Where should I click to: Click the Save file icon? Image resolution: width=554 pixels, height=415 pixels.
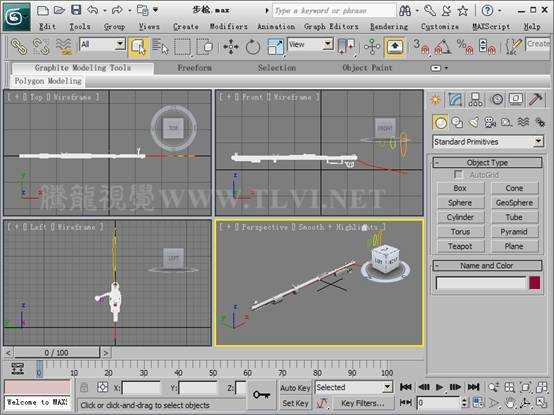pyautogui.click(x=76, y=10)
